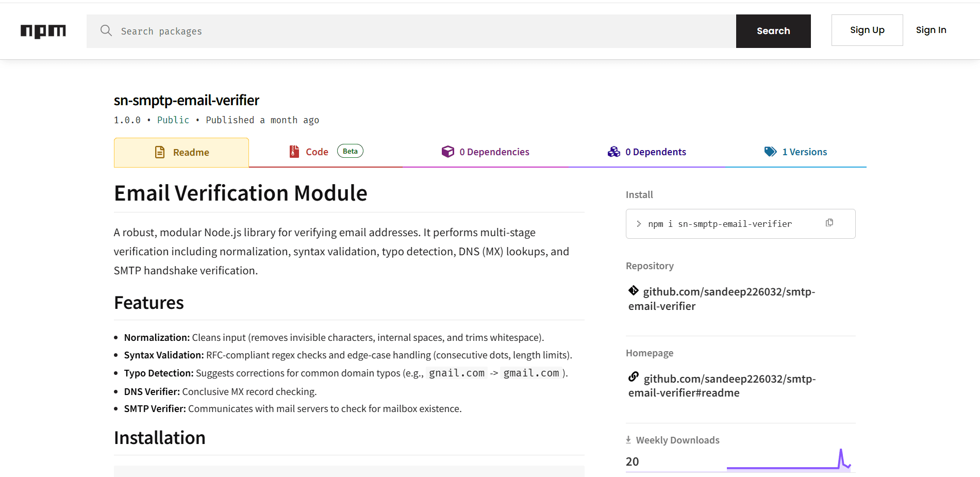
Task: Click the install prompt chevron icon
Action: [x=639, y=224]
